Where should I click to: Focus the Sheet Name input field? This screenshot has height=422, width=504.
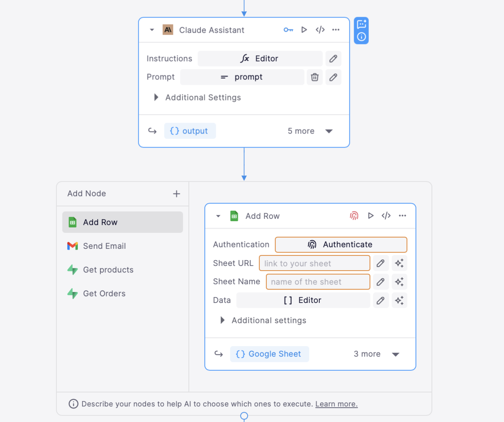click(x=318, y=282)
